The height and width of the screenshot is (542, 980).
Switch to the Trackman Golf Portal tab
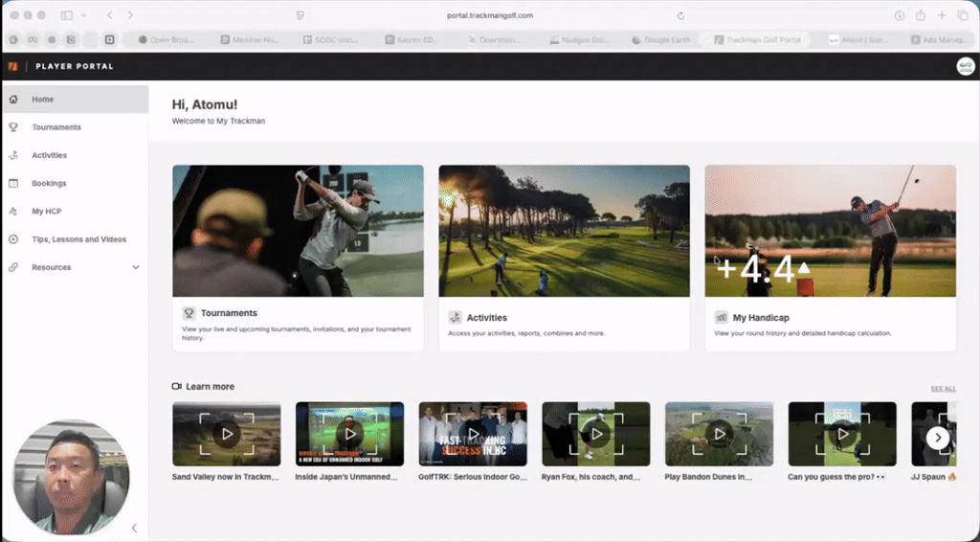pyautogui.click(x=757, y=39)
